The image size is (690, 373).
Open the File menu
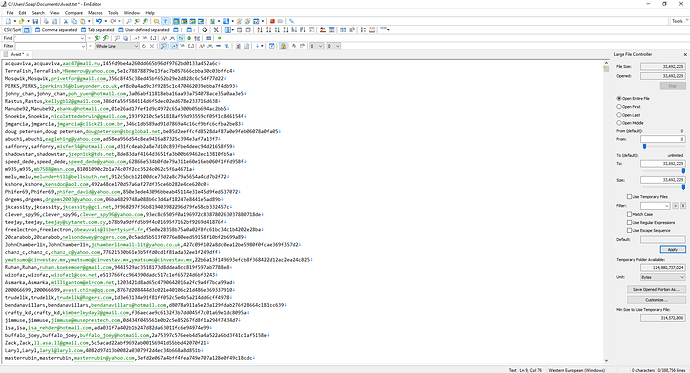[x=10, y=13]
